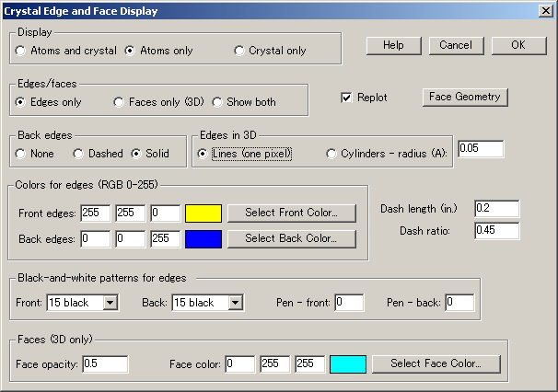Set back edges to None

(x=20, y=154)
